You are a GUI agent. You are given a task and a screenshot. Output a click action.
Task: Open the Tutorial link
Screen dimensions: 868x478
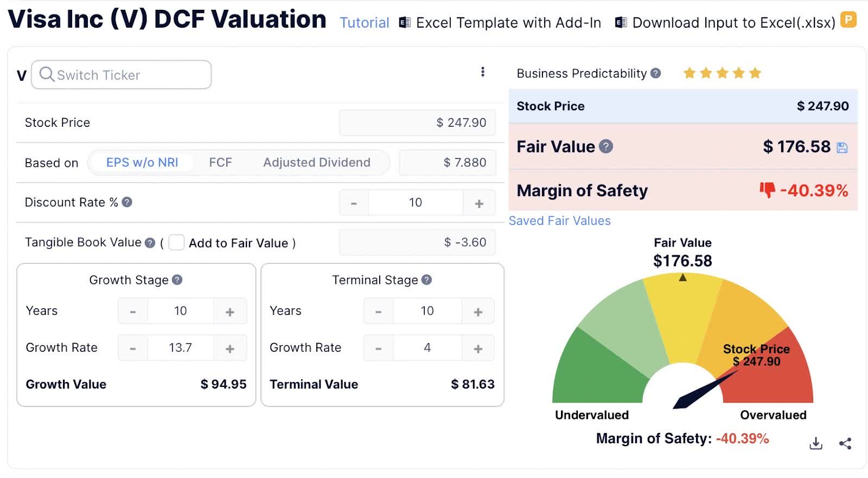pyautogui.click(x=365, y=23)
